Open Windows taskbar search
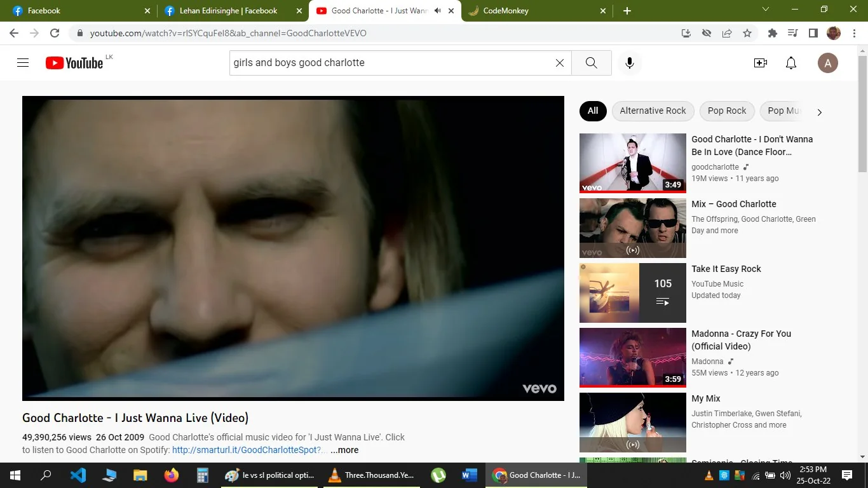The height and width of the screenshot is (488, 868). point(46,475)
